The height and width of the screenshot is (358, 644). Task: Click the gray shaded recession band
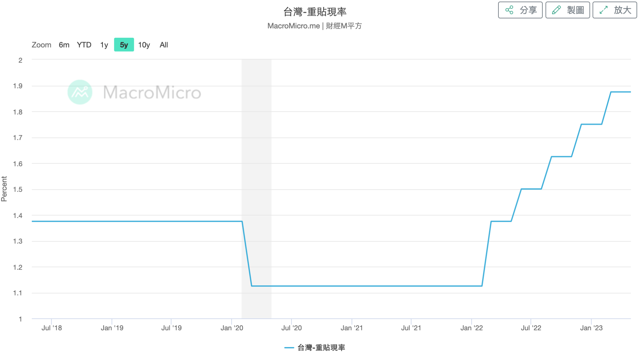(x=256, y=157)
